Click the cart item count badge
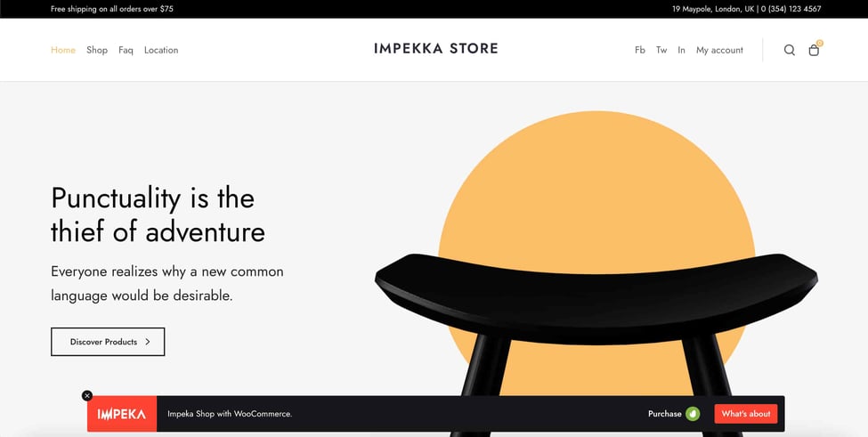Image resolution: width=868 pixels, height=437 pixels. click(820, 43)
